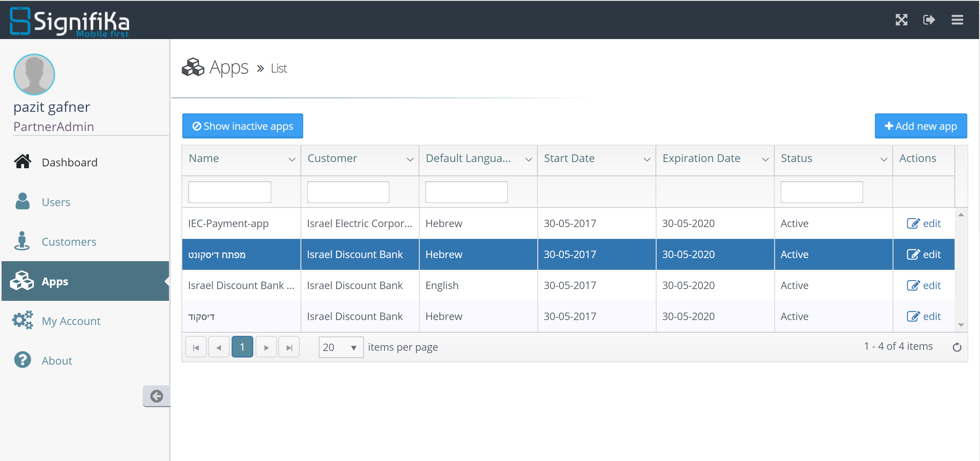This screenshot has width=980, height=461.
Task: Toggle fullscreen with the expand arrows icon
Action: [901, 20]
